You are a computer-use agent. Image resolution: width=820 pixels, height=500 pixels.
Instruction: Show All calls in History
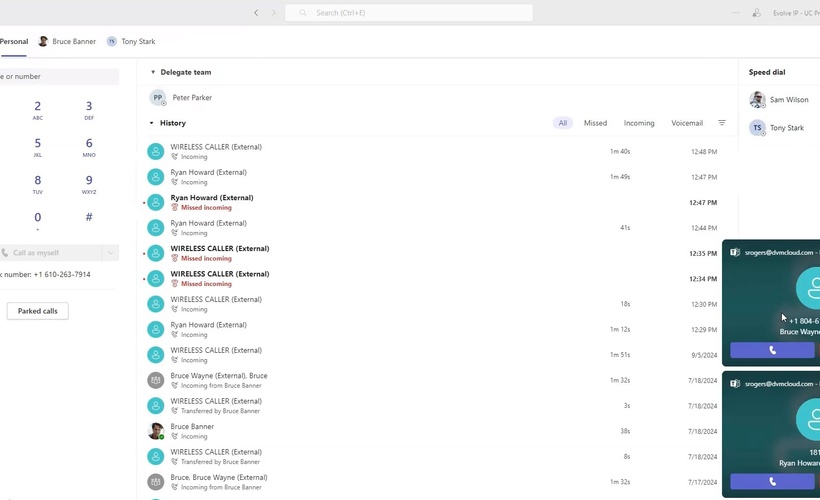point(563,123)
